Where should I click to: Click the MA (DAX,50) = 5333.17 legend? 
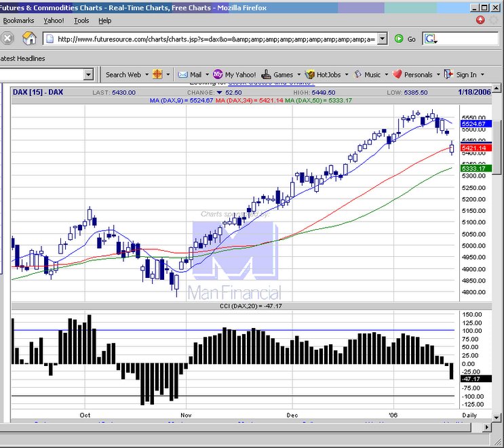318,100
